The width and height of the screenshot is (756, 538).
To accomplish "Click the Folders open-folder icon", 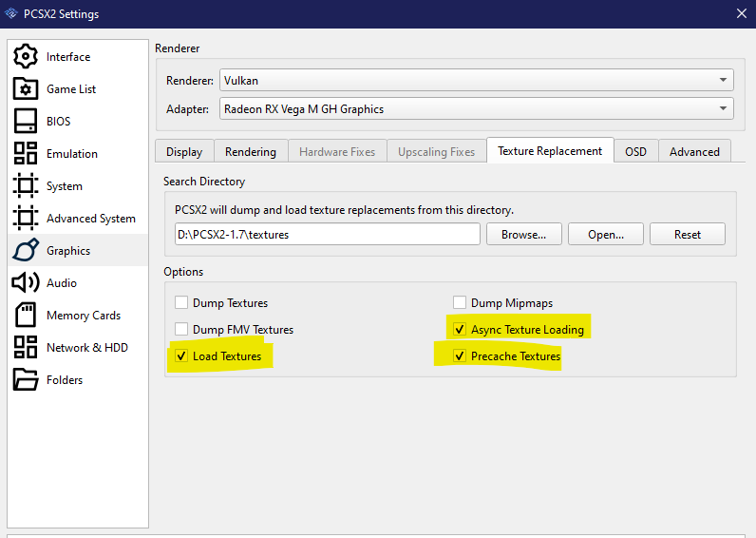I will (x=25, y=379).
